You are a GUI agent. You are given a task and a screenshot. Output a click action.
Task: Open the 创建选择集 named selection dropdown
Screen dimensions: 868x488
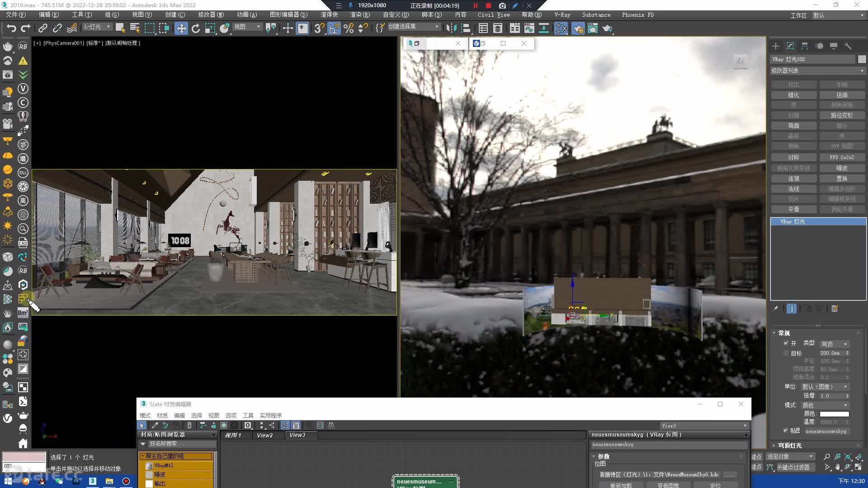pyautogui.click(x=413, y=27)
